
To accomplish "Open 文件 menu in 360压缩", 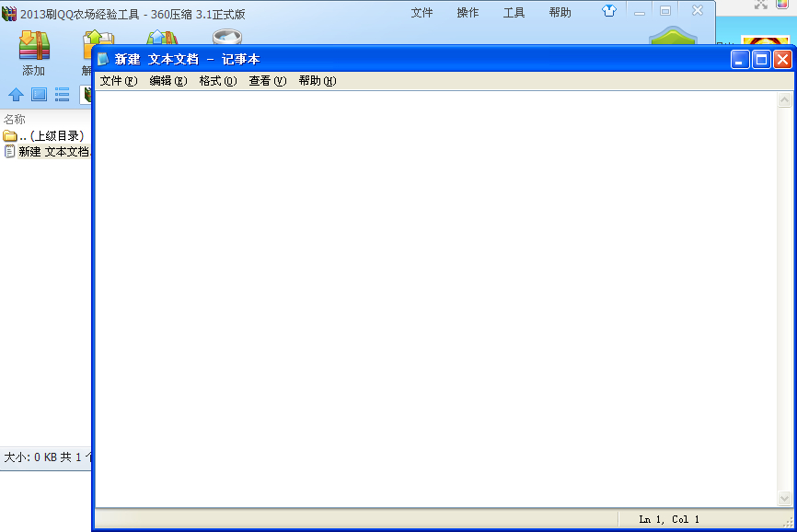I will point(422,13).
